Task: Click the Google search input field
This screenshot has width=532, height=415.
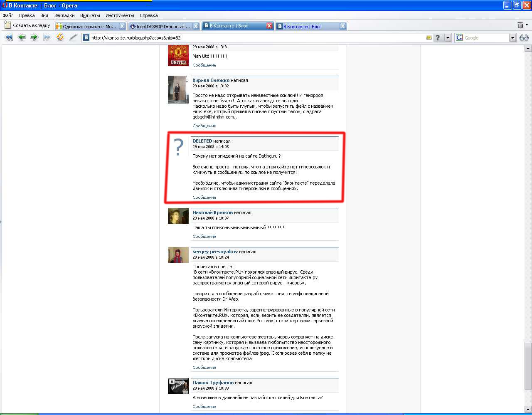Action: [485, 37]
